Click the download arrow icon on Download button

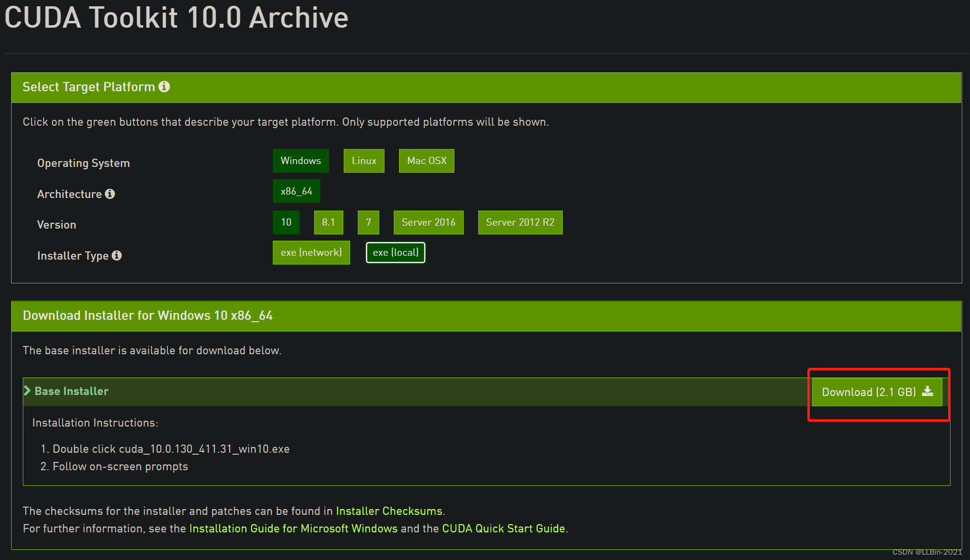[x=927, y=391]
